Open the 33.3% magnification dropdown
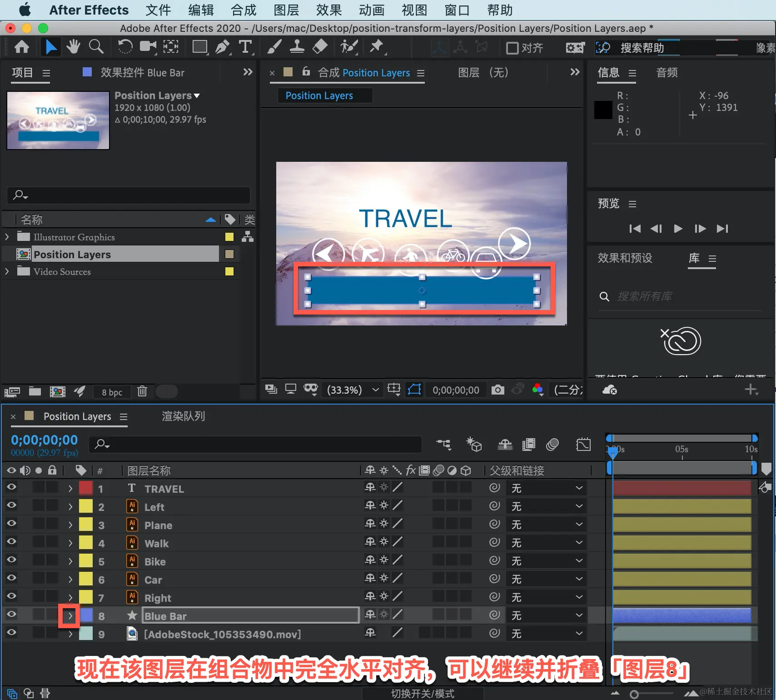Image resolution: width=776 pixels, height=700 pixels. click(353, 390)
